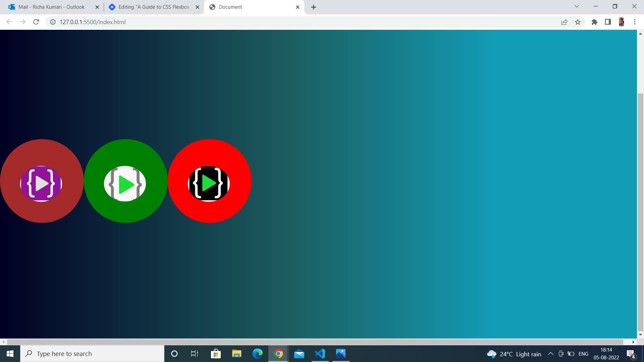Open the Photos app from taskbar
This screenshot has width=644, height=362.
click(x=341, y=354)
